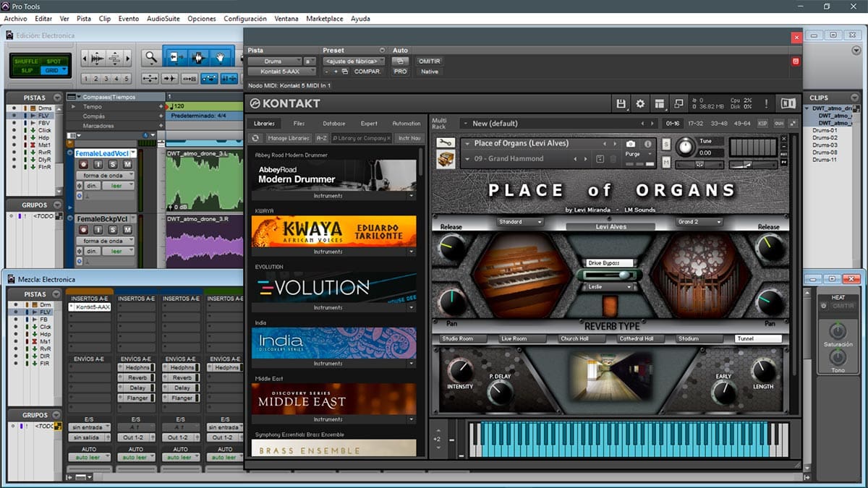Open the Leslie dropdown

610,287
